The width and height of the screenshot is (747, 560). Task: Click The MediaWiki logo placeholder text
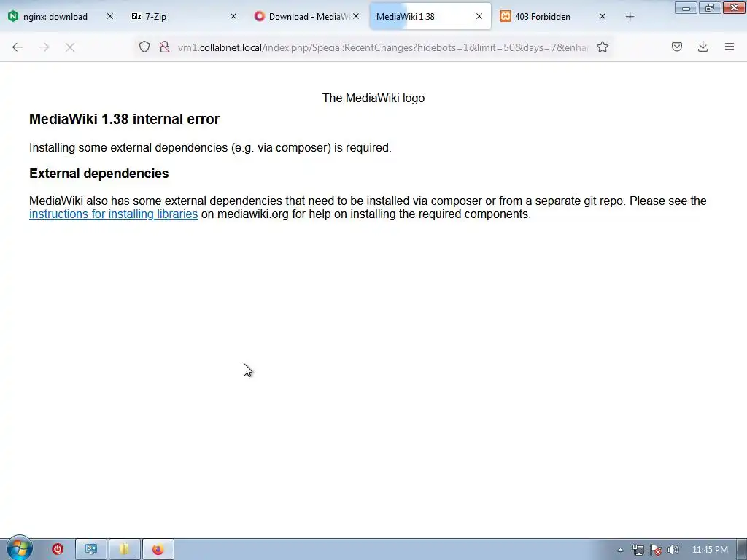[373, 98]
